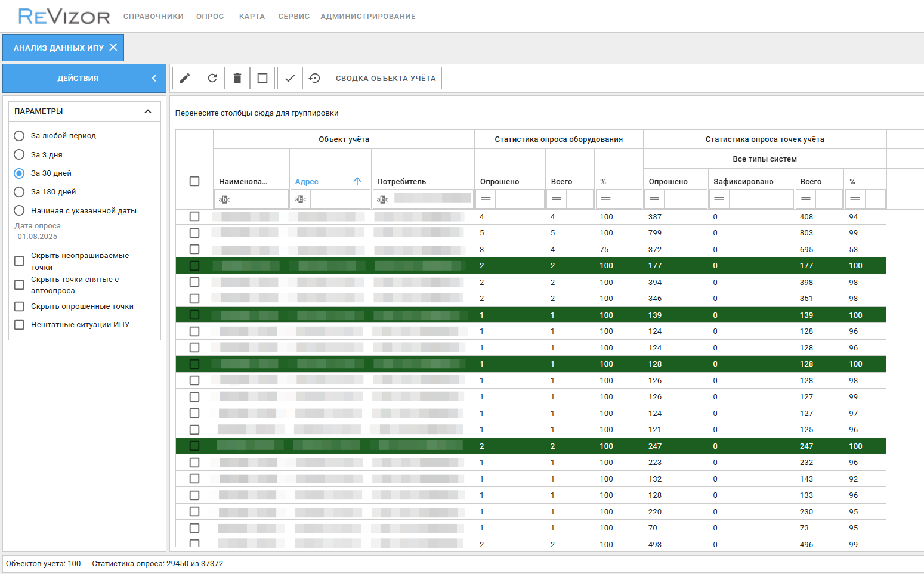The width and height of the screenshot is (924, 574).
Task: Click the Зафиксировано filter input field
Action: coord(761,199)
